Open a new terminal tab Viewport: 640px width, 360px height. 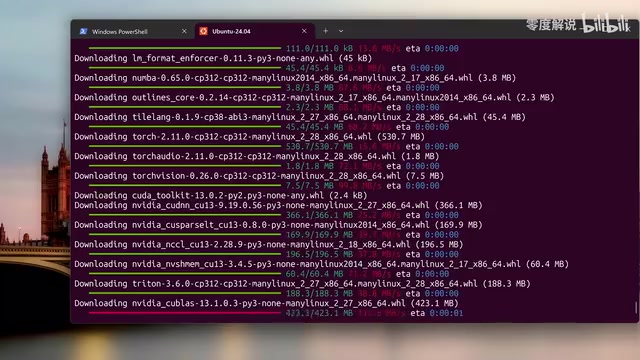[x=325, y=31]
